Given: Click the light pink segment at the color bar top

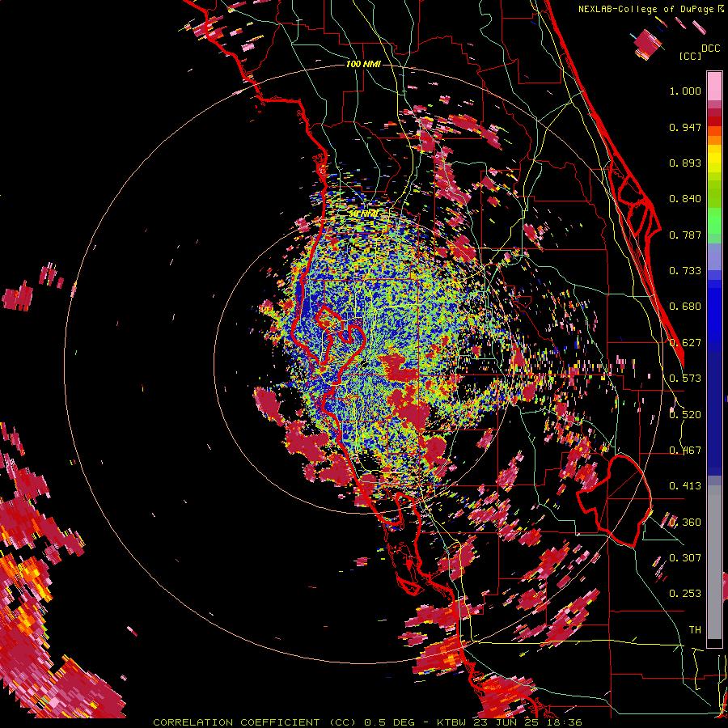Looking at the screenshot, I should [x=714, y=86].
